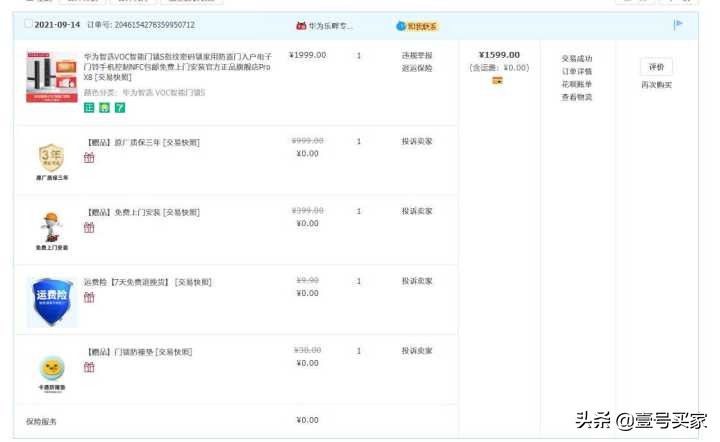
Task: Open the 免费上门安装 gift title link
Action: [x=144, y=212]
